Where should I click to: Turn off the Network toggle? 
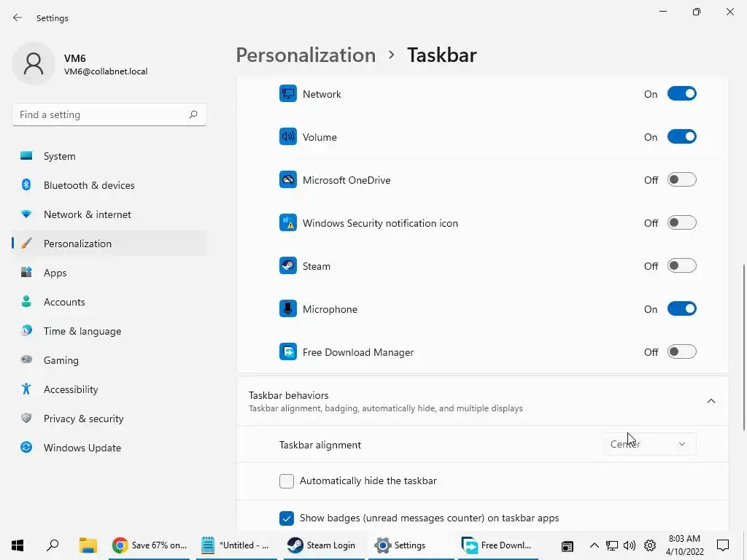coord(682,94)
